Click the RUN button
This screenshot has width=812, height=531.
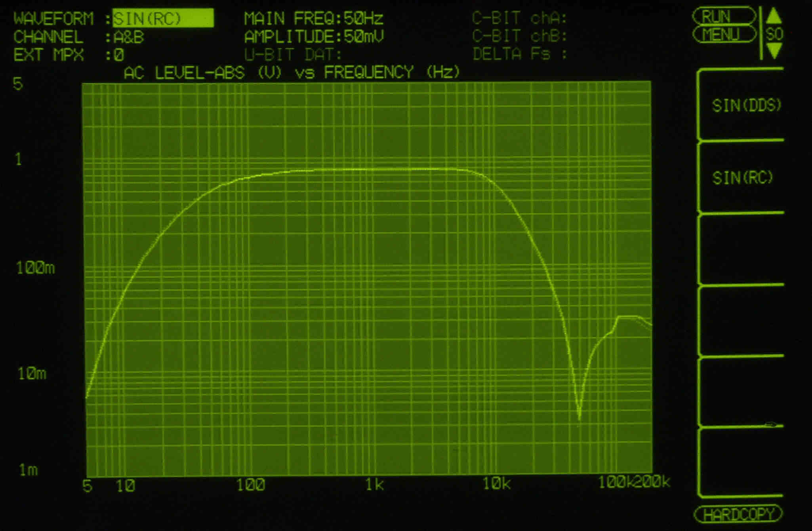[723, 17]
